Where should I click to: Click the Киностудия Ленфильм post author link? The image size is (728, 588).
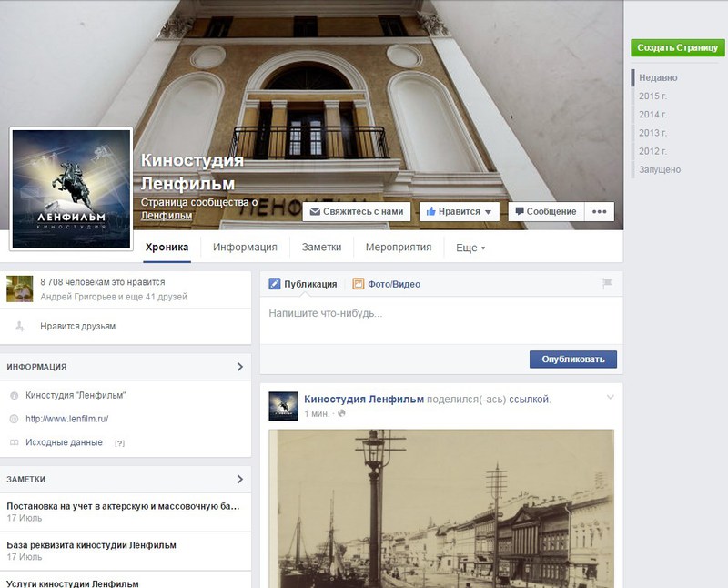[x=364, y=399]
